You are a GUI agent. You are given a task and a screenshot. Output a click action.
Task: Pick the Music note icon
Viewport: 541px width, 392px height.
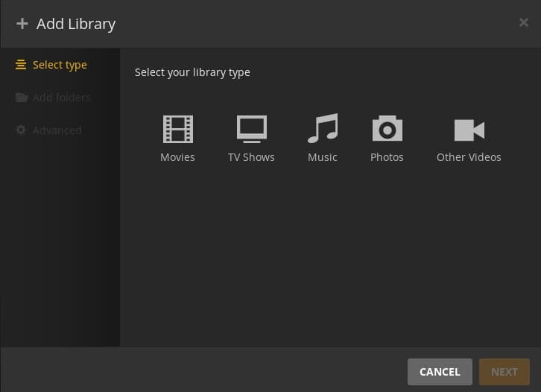(323, 128)
